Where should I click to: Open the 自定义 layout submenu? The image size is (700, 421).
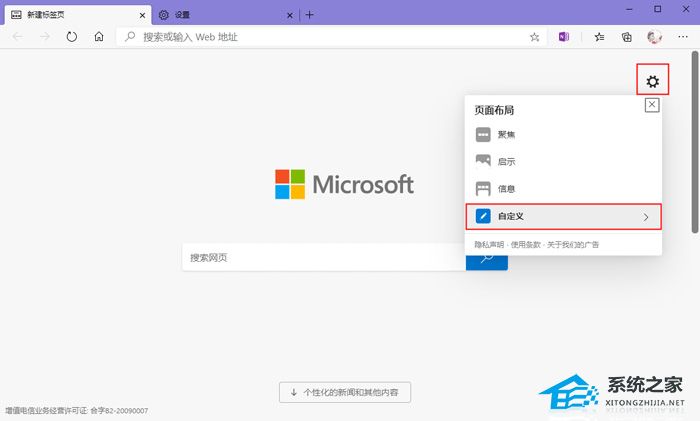point(563,217)
